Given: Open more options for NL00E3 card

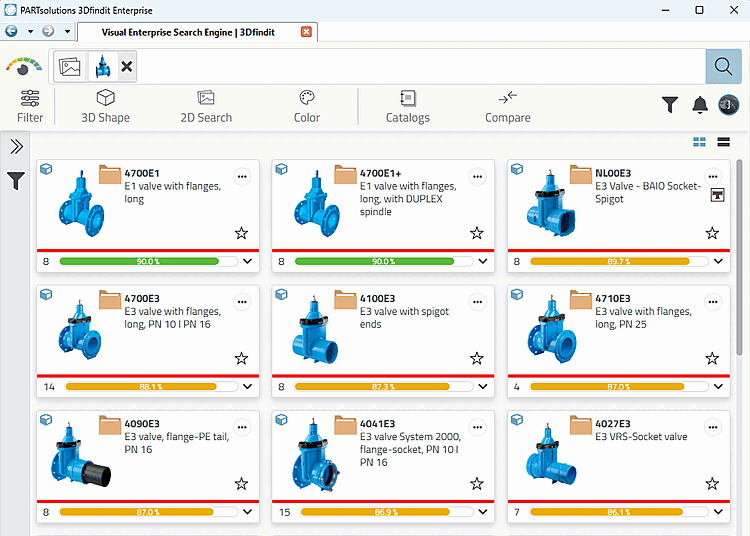Looking at the screenshot, I should [713, 176].
